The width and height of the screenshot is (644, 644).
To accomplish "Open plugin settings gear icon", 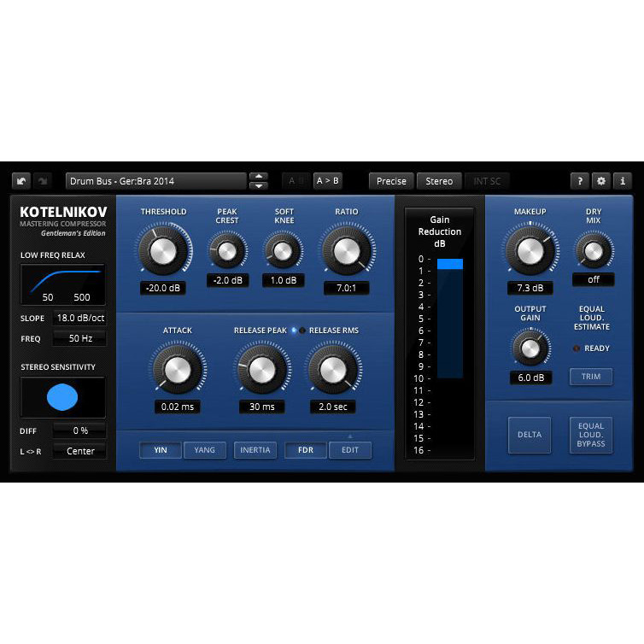I will pos(601,181).
